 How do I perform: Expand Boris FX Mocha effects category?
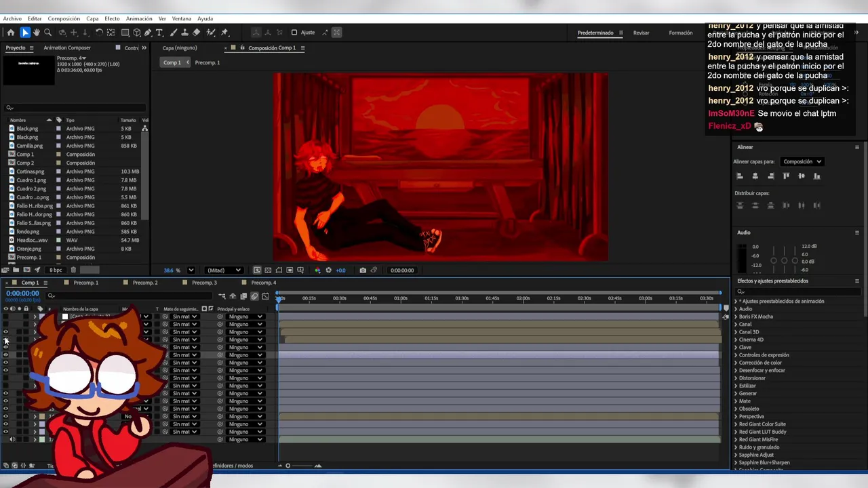point(736,317)
